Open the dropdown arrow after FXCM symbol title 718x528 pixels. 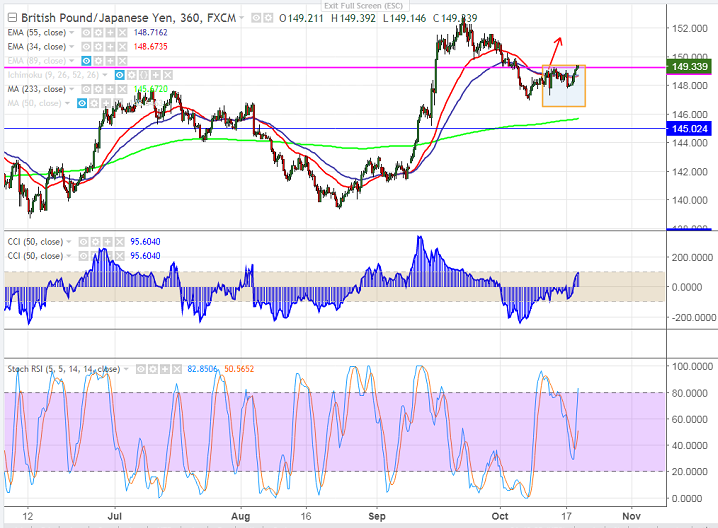(x=241, y=18)
